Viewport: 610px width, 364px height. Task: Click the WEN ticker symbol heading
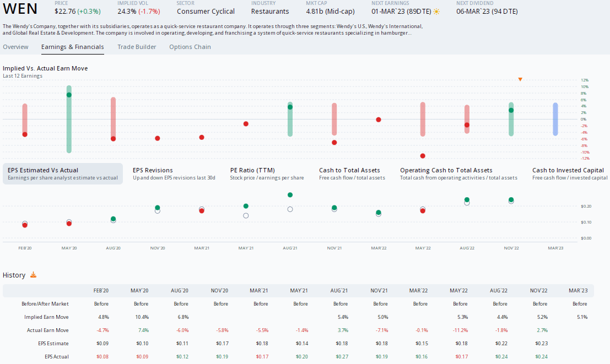[21, 9]
